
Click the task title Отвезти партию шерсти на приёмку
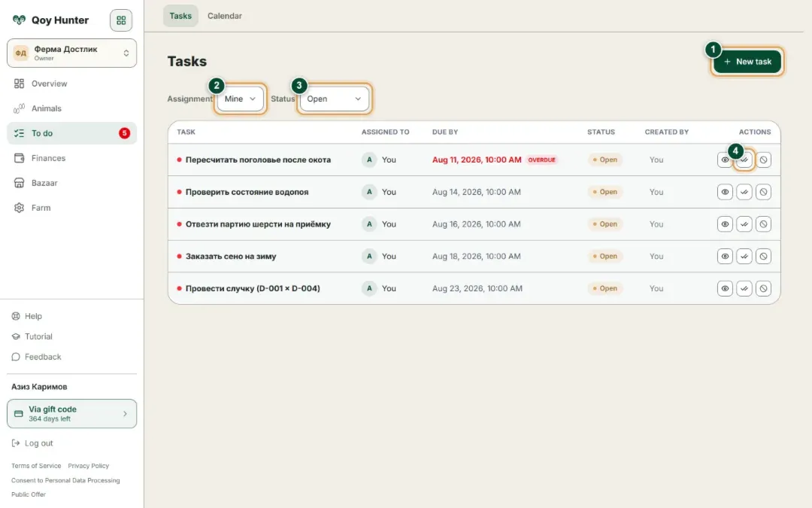258,224
